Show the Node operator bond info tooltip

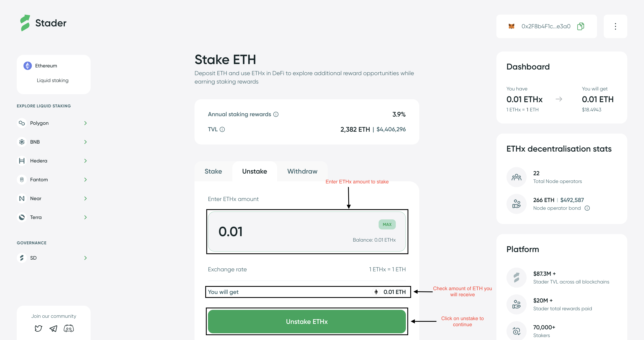[587, 208]
